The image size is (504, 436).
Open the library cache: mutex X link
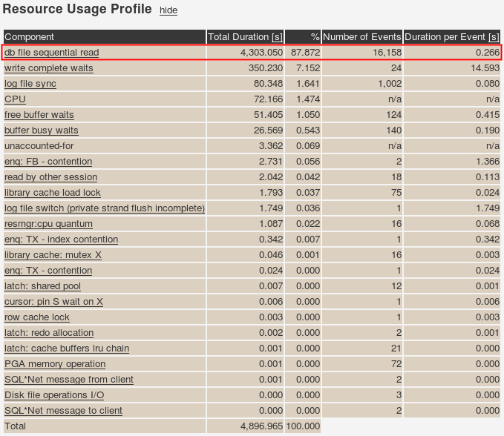[x=53, y=255]
